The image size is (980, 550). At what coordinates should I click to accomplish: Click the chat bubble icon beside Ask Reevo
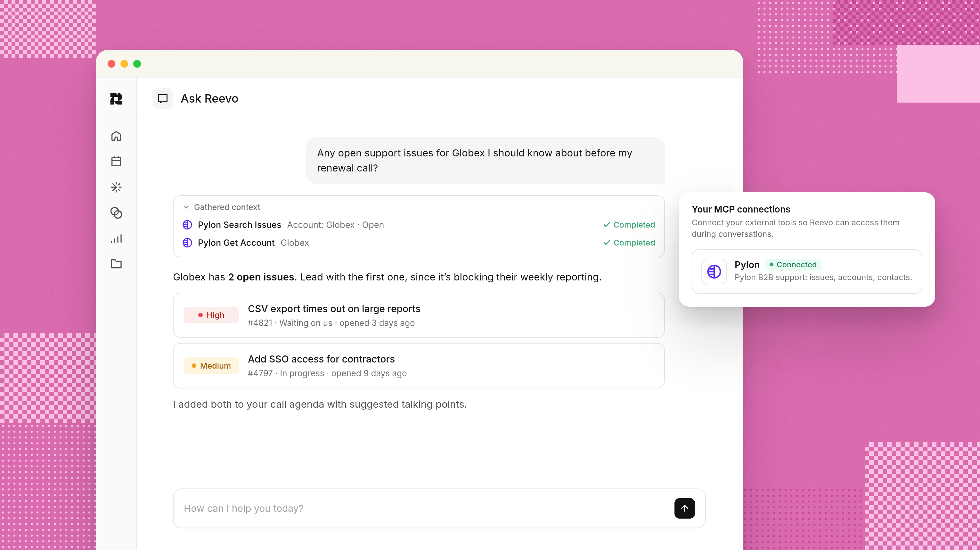tap(162, 99)
